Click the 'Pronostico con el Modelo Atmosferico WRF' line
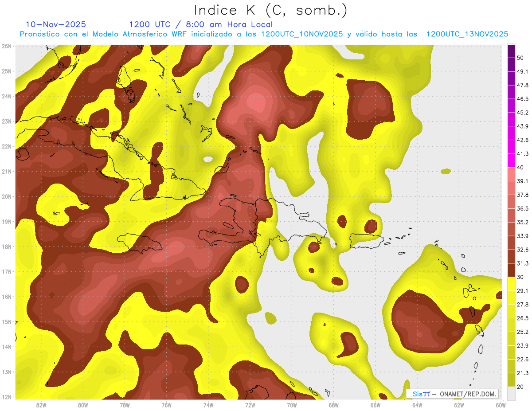This screenshot has height=411, width=532. (264, 34)
